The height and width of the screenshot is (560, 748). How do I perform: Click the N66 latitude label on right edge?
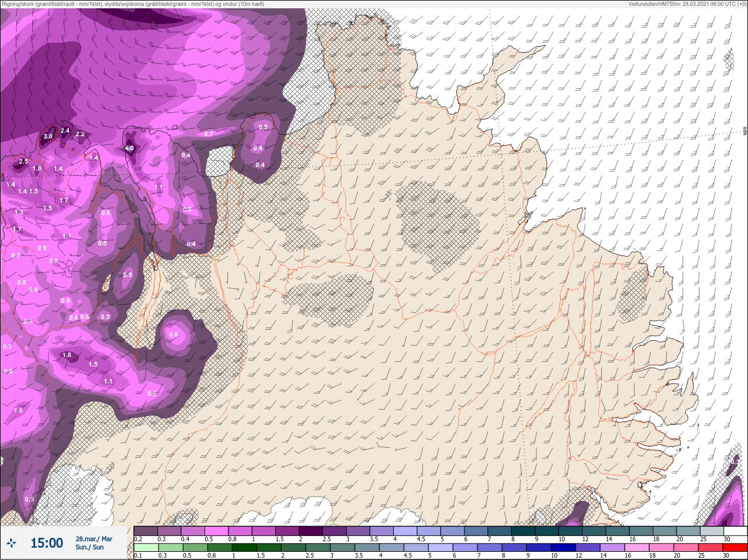(x=745, y=132)
